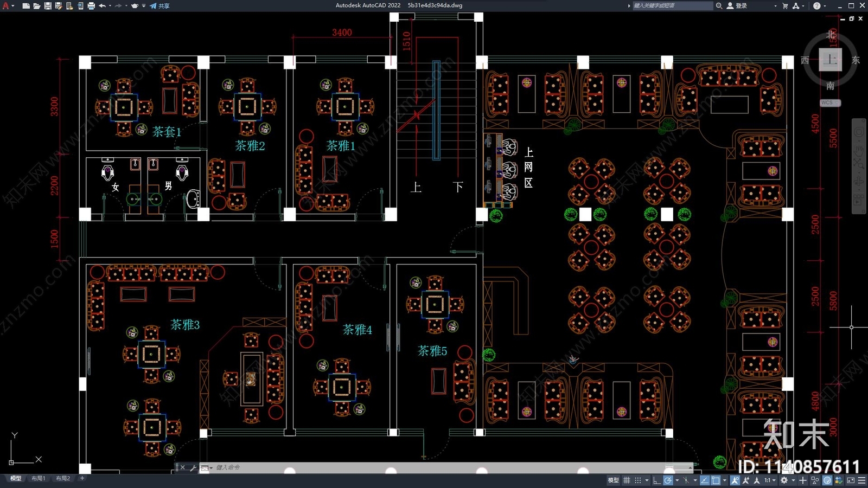Screen dimensions: 868x488
Task: Toggle clean screen mode icon
Action: [x=851, y=480]
